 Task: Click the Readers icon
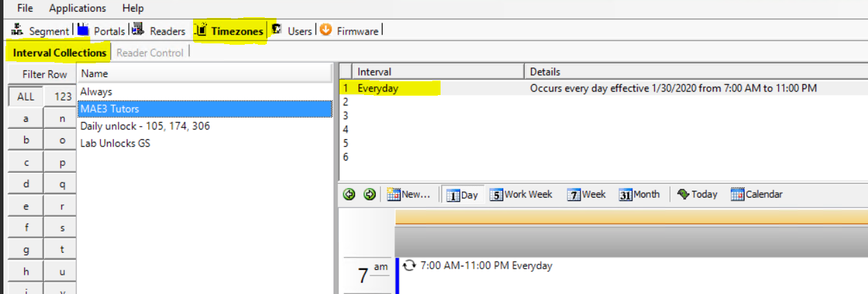point(137,30)
